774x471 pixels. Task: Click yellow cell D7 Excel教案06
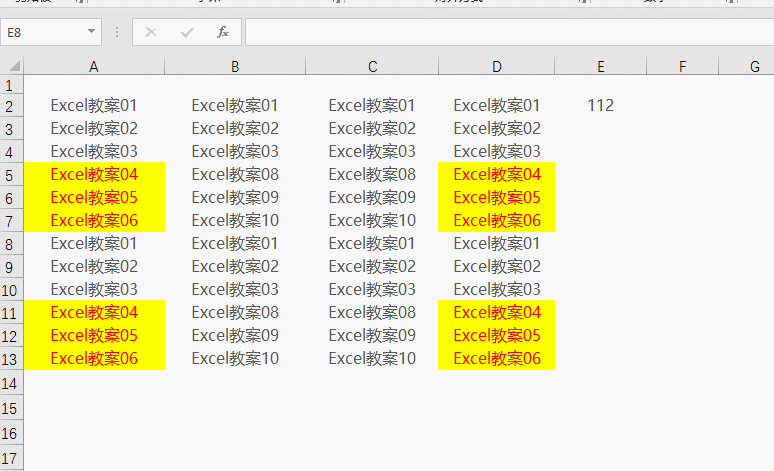(x=497, y=220)
